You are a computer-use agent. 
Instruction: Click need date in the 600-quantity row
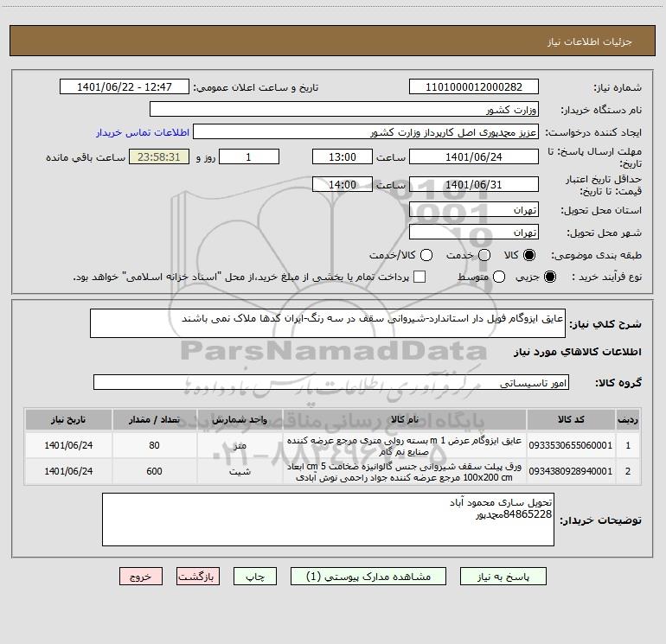[68, 471]
